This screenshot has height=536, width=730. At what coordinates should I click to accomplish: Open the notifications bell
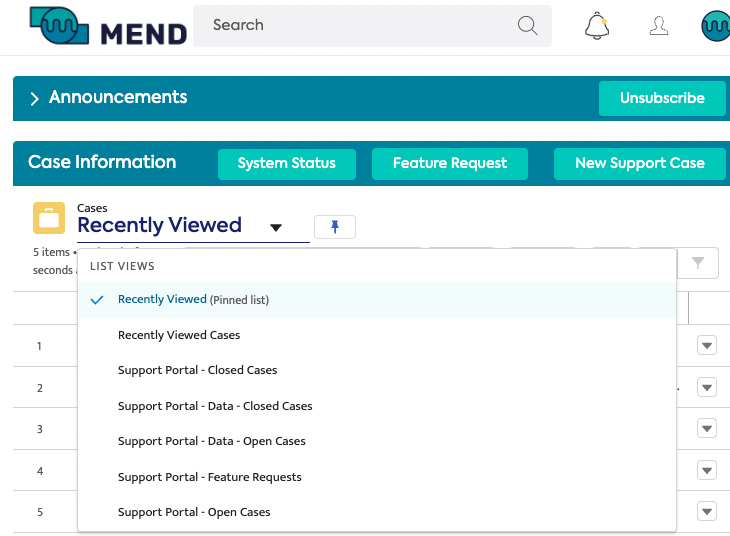point(597,26)
